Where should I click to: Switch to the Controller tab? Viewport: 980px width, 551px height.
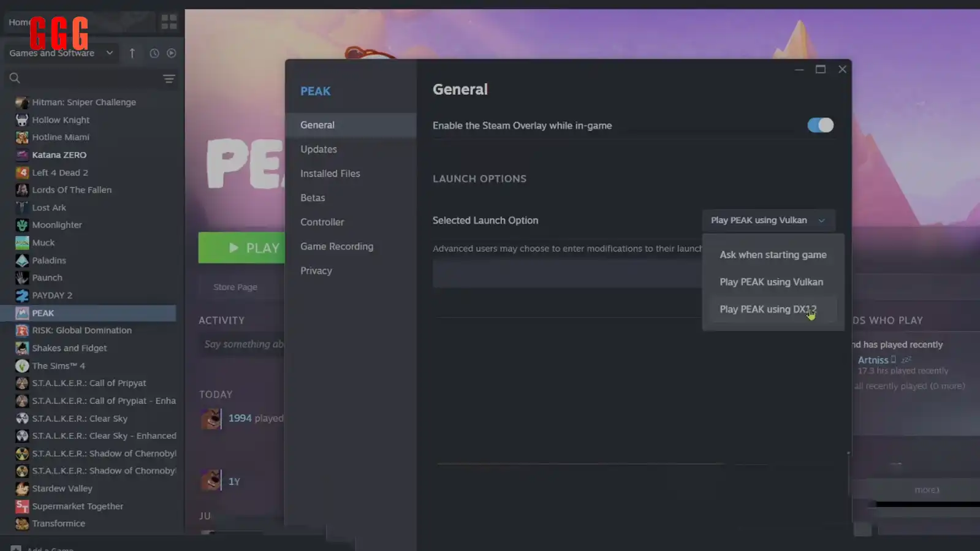pos(351,222)
